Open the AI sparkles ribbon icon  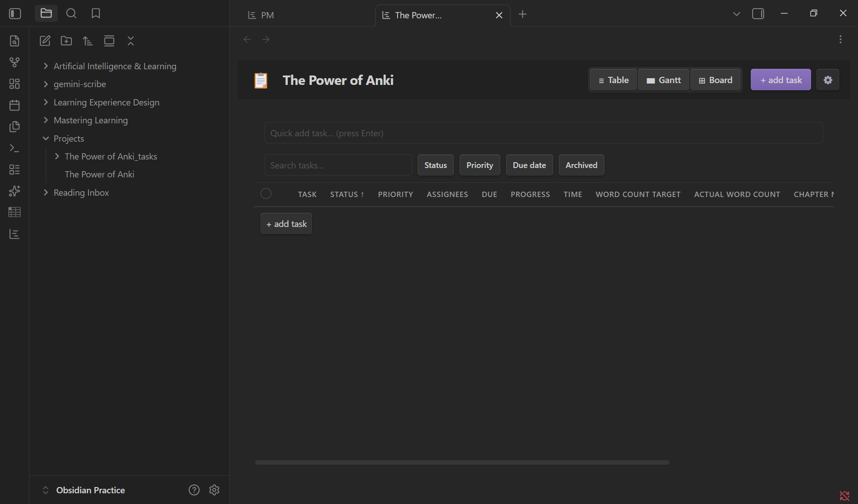[x=14, y=191]
